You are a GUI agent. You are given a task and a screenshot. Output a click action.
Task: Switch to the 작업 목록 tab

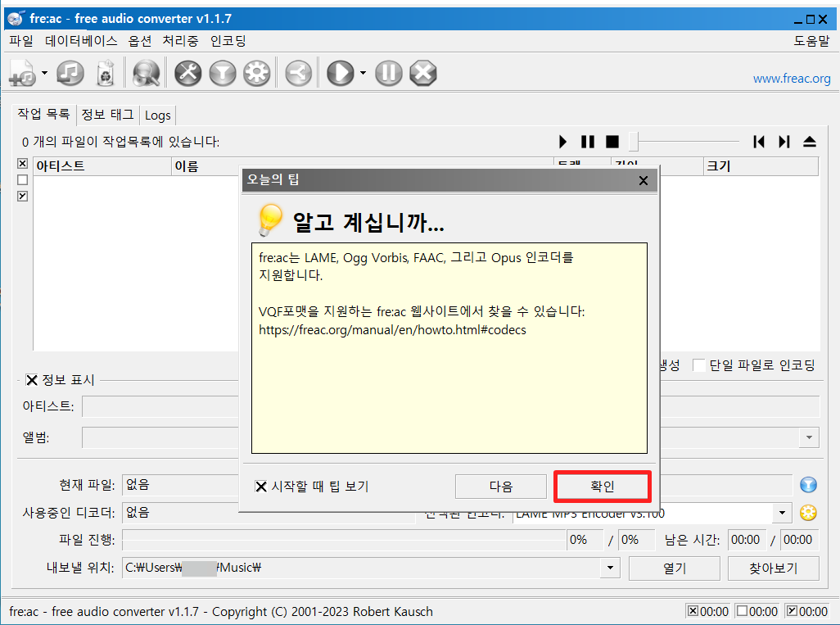tap(44, 114)
